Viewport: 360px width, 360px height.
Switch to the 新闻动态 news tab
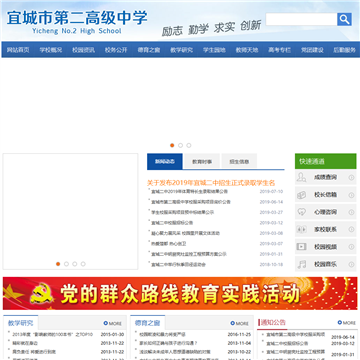[165, 162]
